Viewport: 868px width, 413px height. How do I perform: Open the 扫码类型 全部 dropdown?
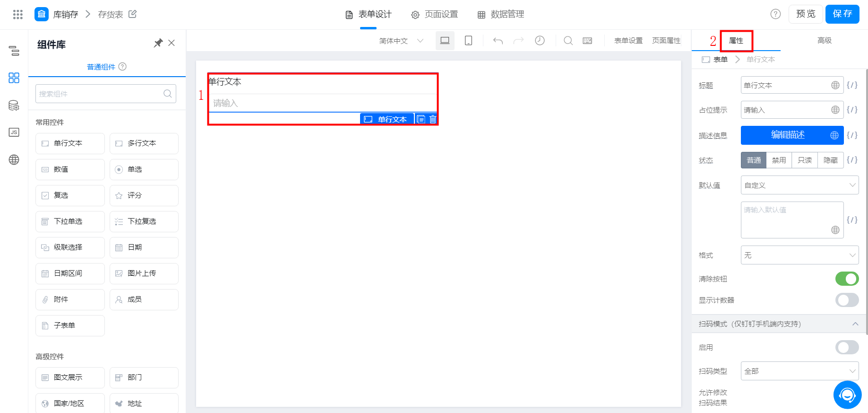click(x=799, y=371)
